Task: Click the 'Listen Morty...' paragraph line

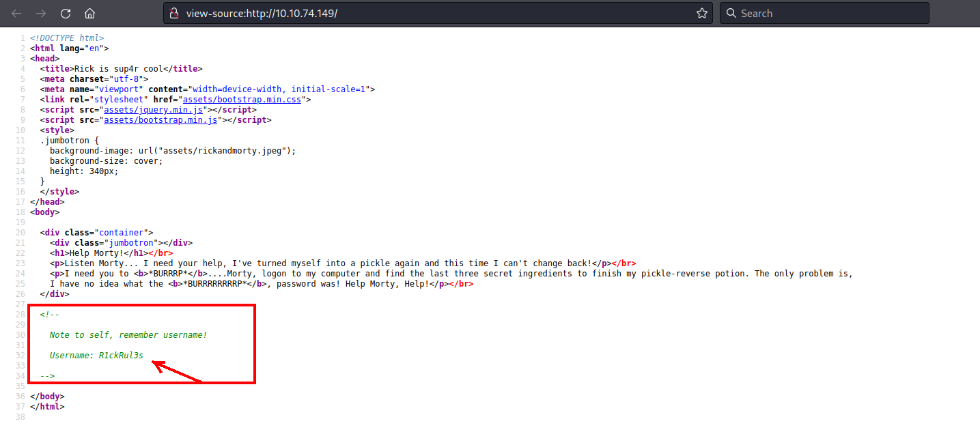Action: [344, 263]
